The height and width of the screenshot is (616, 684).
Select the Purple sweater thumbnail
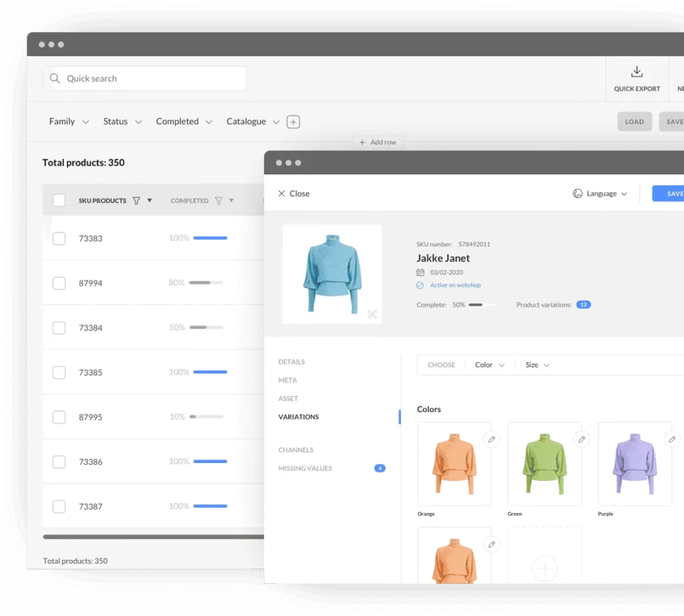point(635,464)
